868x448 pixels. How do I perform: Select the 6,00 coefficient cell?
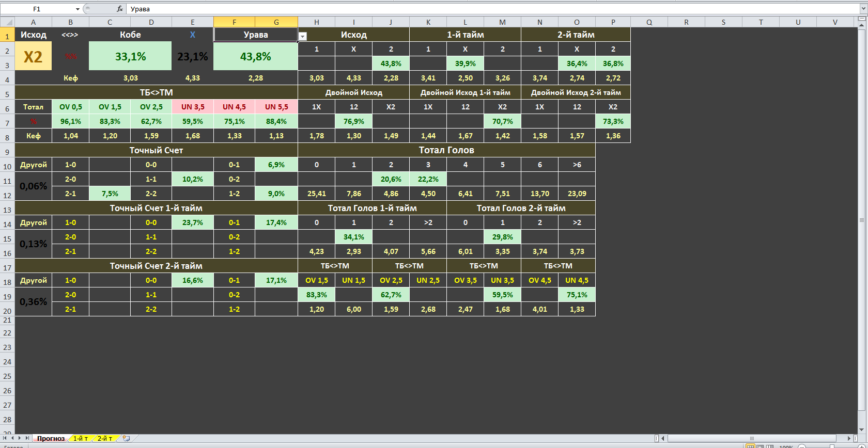pyautogui.click(x=354, y=309)
